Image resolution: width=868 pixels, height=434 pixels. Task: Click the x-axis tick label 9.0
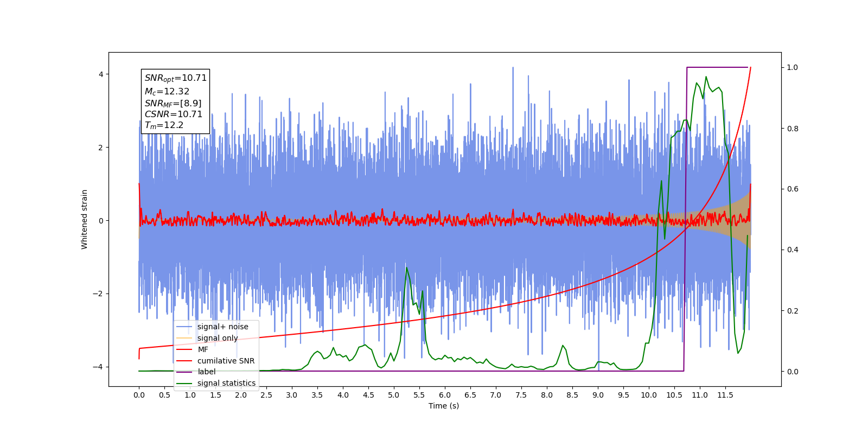(598, 395)
